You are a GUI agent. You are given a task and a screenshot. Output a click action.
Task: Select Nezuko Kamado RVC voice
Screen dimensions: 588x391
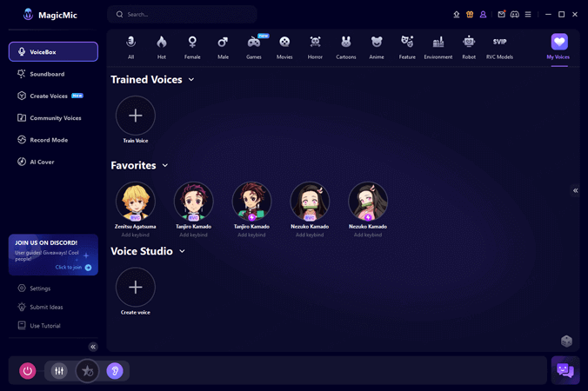pos(310,202)
